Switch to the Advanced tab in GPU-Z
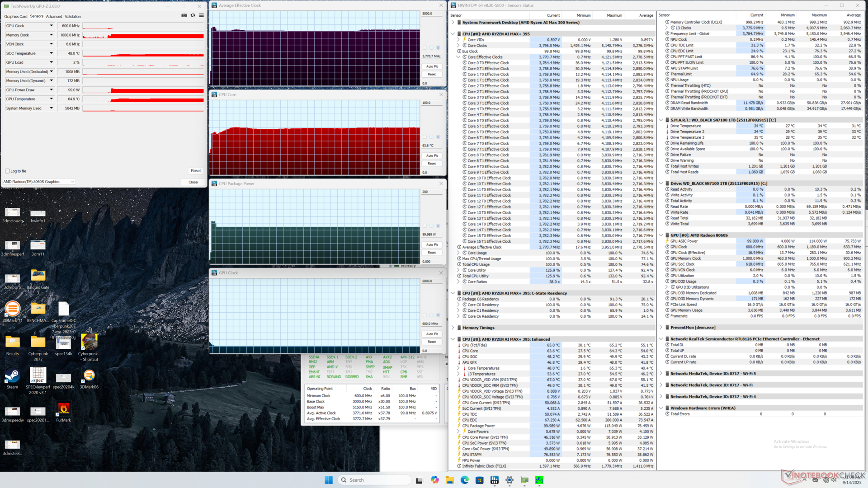The width and height of the screenshot is (868, 488). (x=54, y=17)
